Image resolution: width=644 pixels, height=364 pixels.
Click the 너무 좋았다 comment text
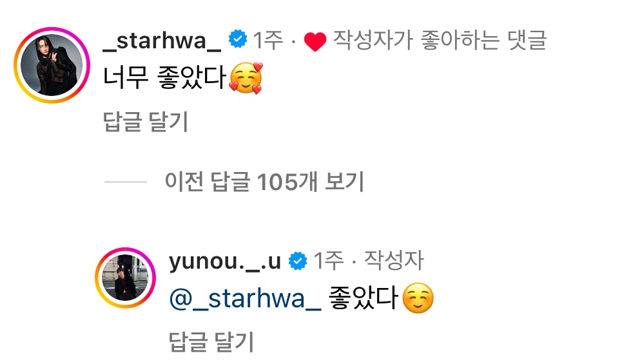(164, 77)
